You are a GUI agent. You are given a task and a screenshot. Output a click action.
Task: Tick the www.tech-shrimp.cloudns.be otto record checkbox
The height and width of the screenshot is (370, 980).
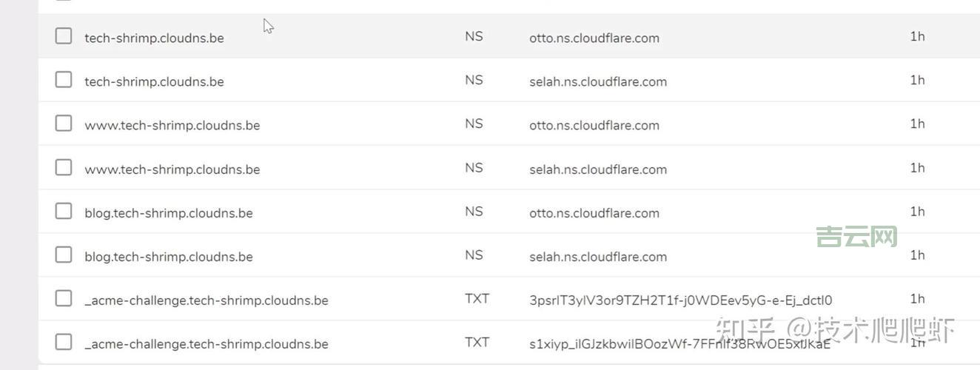[x=64, y=124]
